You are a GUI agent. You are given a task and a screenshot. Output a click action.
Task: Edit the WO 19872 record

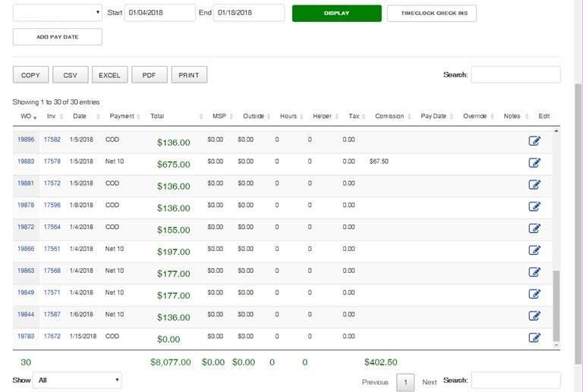pos(534,228)
